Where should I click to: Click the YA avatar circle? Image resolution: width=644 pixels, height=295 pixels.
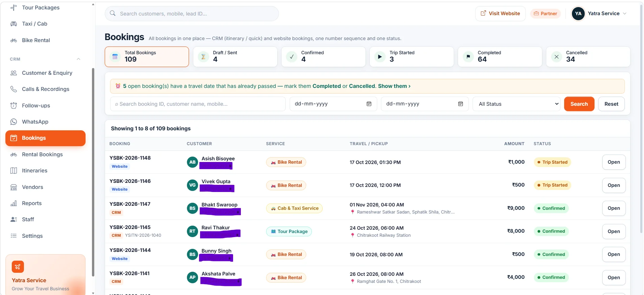point(578,13)
